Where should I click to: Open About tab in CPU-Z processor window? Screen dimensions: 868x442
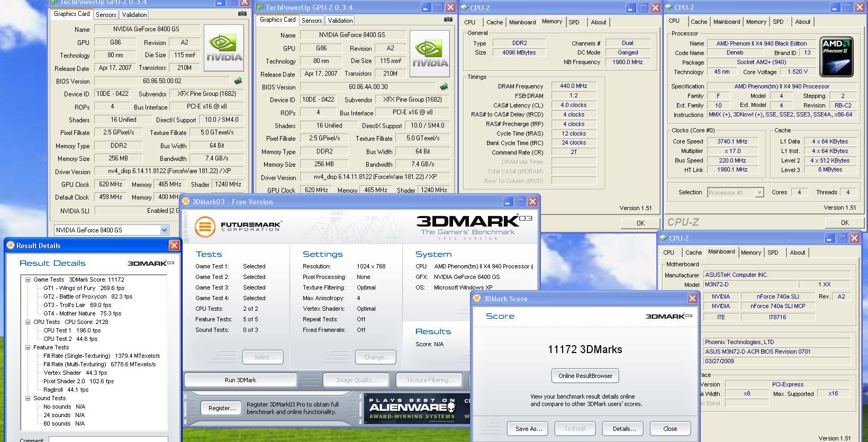pyautogui.click(x=802, y=22)
